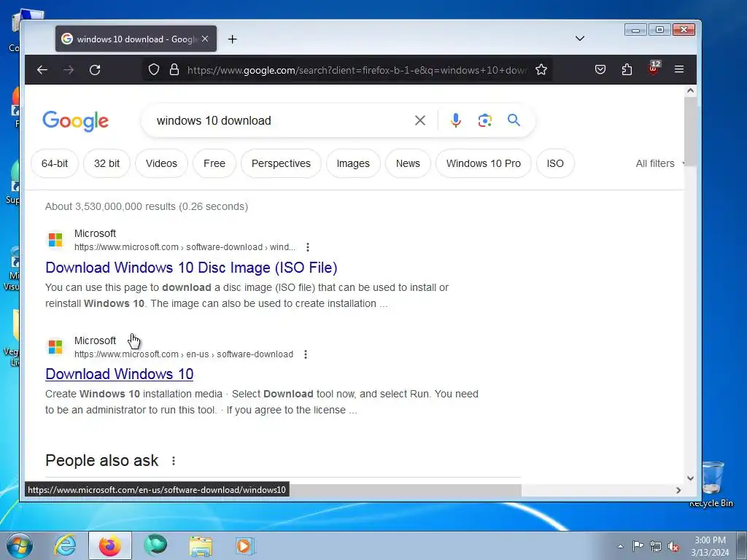Click the Google logo
This screenshot has width=747, height=560.
click(x=75, y=121)
